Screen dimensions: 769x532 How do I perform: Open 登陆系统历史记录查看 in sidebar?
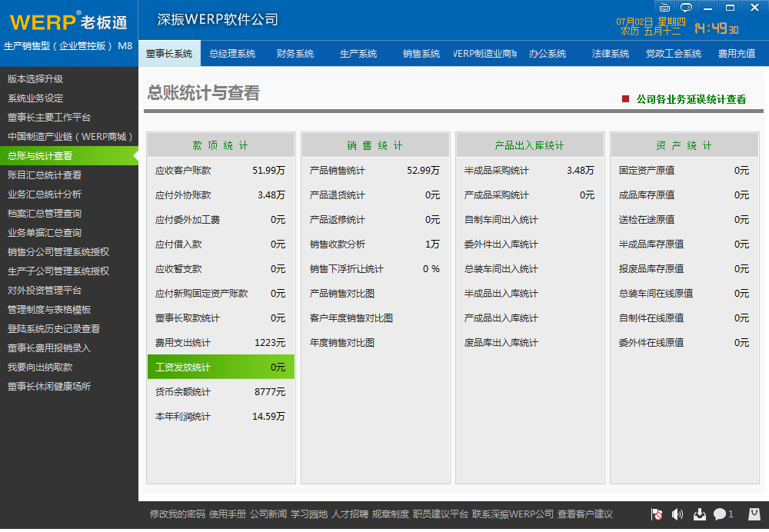(x=69, y=328)
